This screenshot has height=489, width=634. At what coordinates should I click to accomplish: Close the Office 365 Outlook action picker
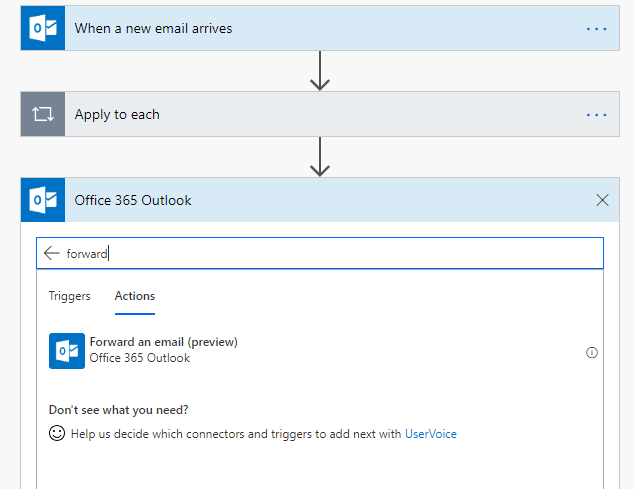click(x=602, y=200)
